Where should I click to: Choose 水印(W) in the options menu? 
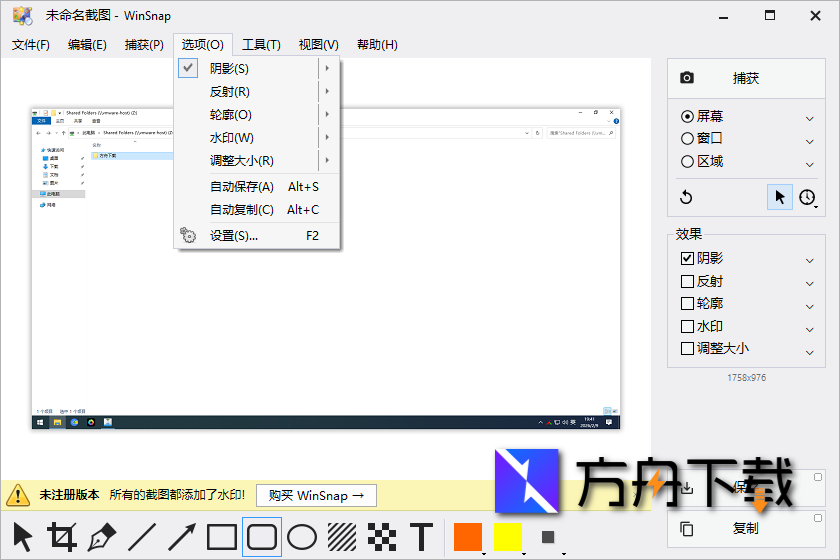257,138
